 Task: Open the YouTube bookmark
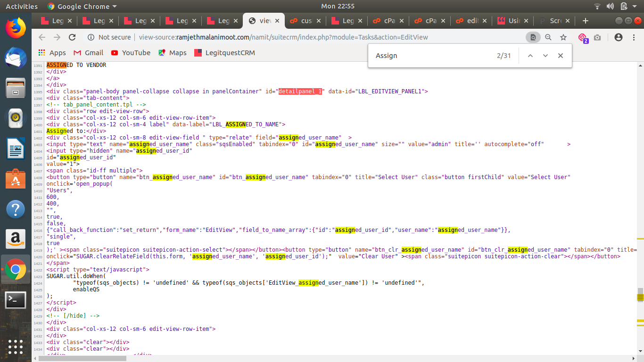[x=131, y=53]
